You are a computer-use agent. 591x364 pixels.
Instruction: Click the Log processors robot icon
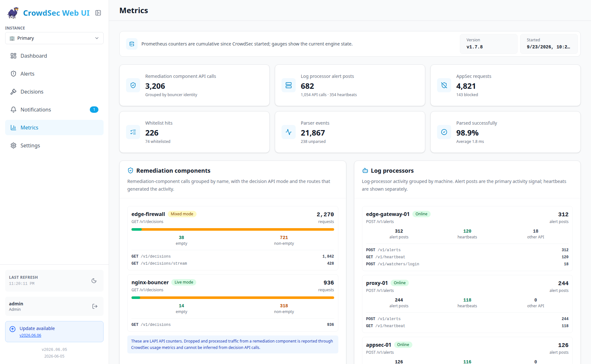365,170
